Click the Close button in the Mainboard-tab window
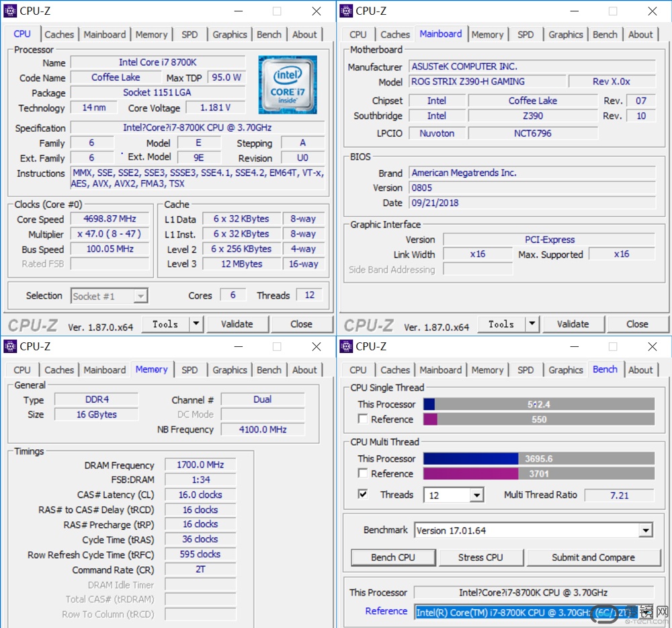Image resolution: width=672 pixels, height=628 pixels. (637, 324)
